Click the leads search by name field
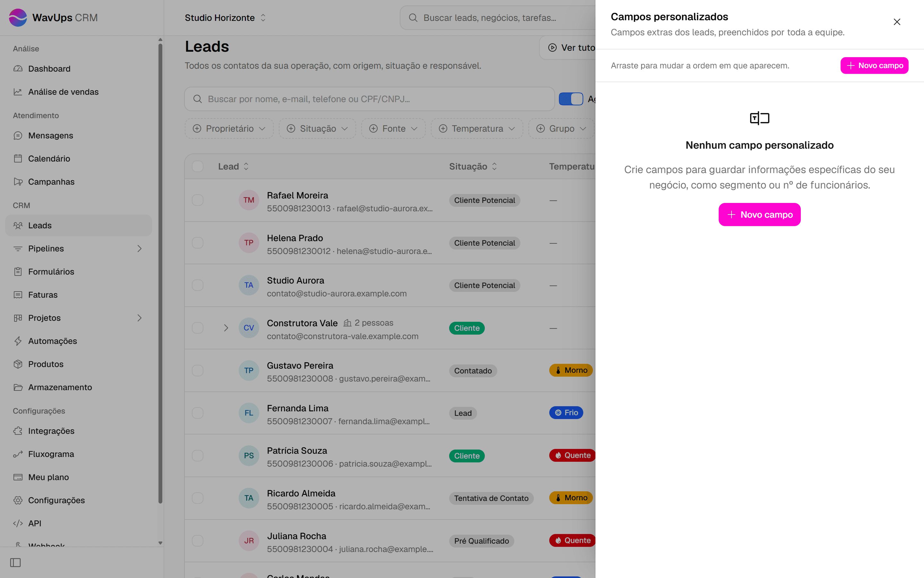Screen dimensions: 924x578 [x=370, y=99]
